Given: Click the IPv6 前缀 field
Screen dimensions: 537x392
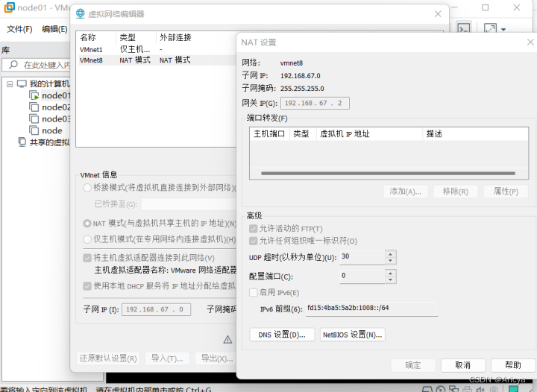Looking at the screenshot, I should tap(371, 309).
